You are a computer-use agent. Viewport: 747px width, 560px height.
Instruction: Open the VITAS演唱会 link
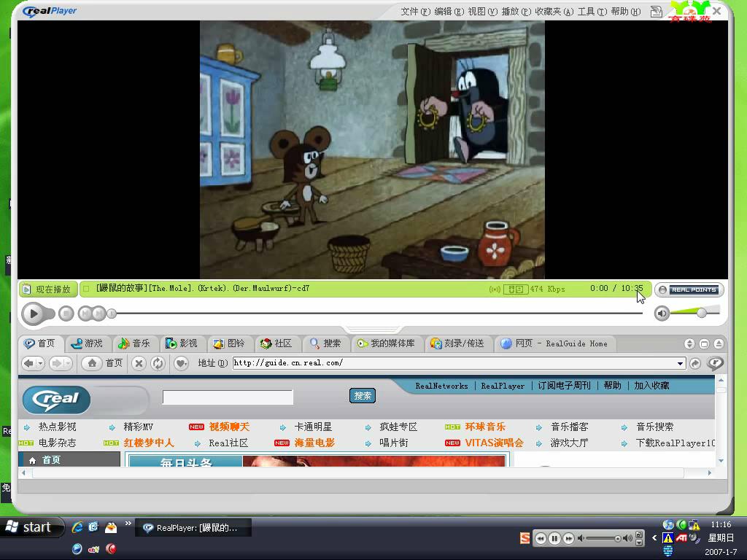494,443
